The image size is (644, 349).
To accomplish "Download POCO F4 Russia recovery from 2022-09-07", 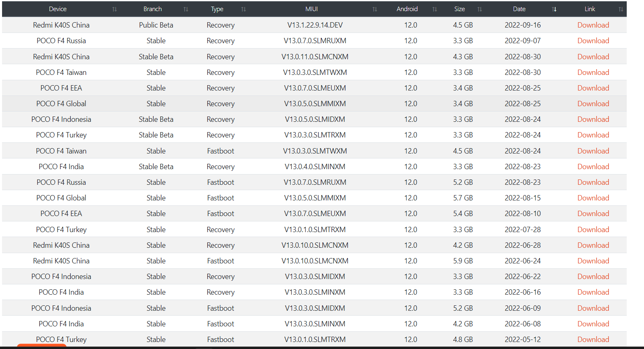I will point(593,41).
